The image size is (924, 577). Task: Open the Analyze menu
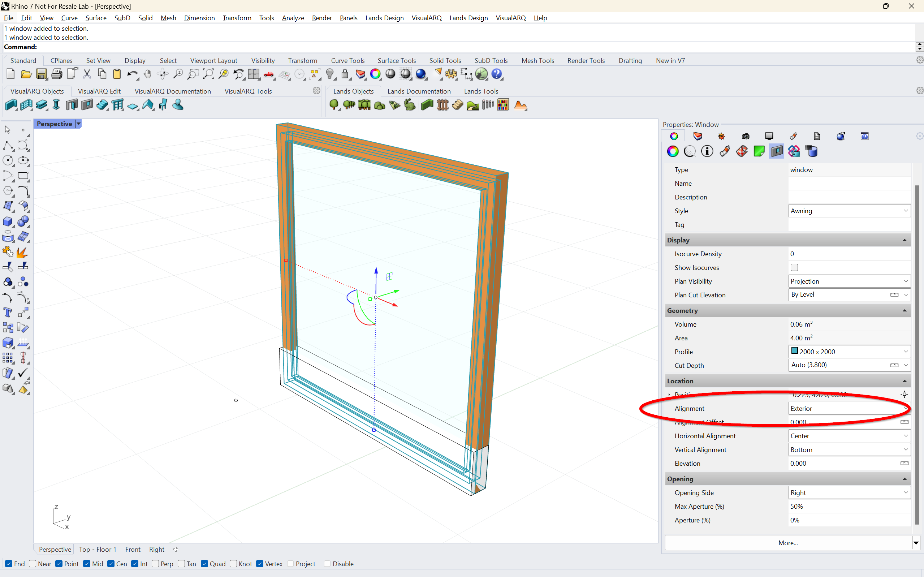(293, 18)
